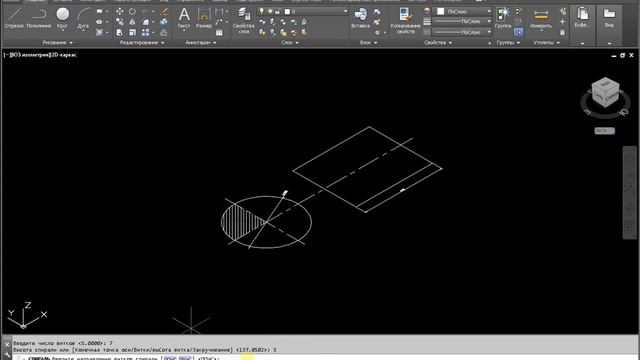Image resolution: width=640 pixels, height=360 pixels.
Task: Select the Размер (dimension) tool
Action: pyautogui.click(x=203, y=18)
